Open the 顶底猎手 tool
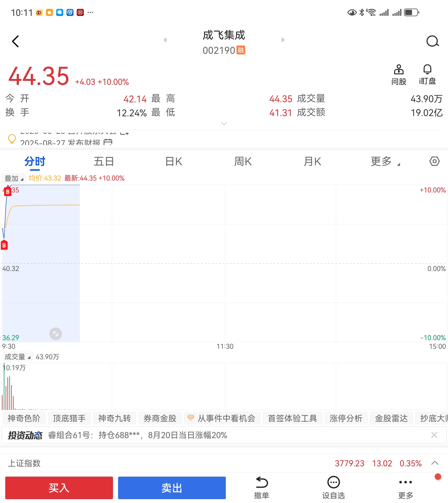Image resolution: width=448 pixels, height=503 pixels. (x=69, y=418)
